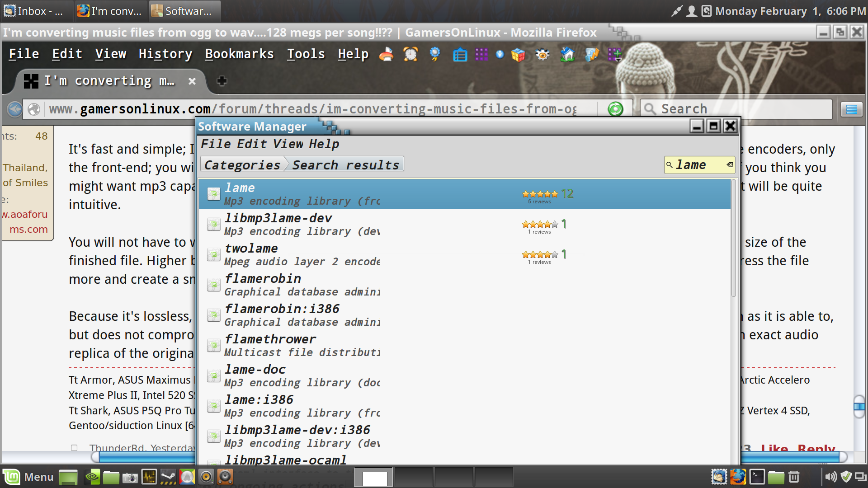Screen dimensions: 868x488
Task: Open the Mint Menu button
Action: (x=29, y=477)
